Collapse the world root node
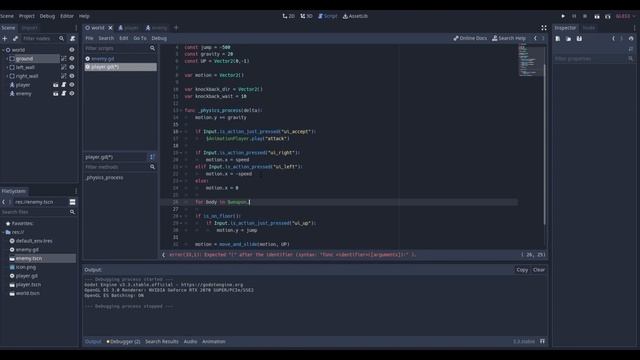 3,50
